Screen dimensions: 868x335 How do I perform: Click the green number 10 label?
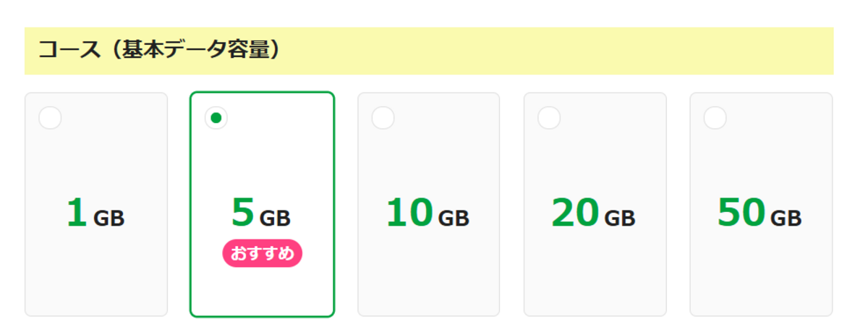pyautogui.click(x=409, y=213)
